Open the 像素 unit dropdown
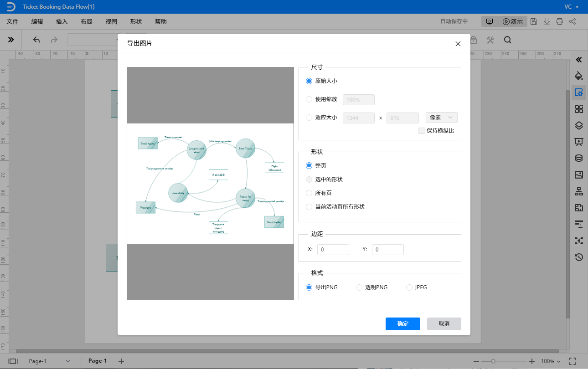The width and height of the screenshot is (588, 369). [441, 118]
